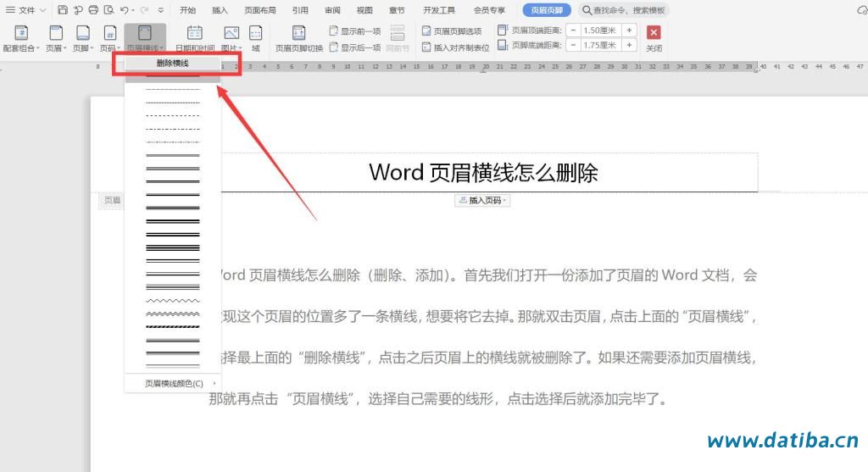The height and width of the screenshot is (472, 868).
Task: Select the single wavy line style
Action: [x=173, y=301]
